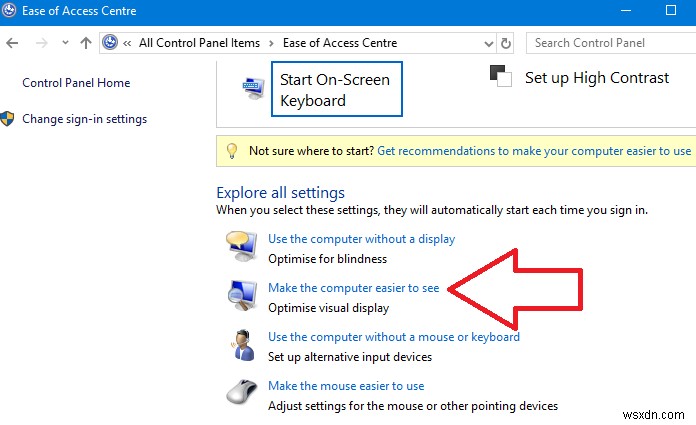This screenshot has height=425, width=696.
Task: Click the High Contrast icon
Action: (499, 76)
